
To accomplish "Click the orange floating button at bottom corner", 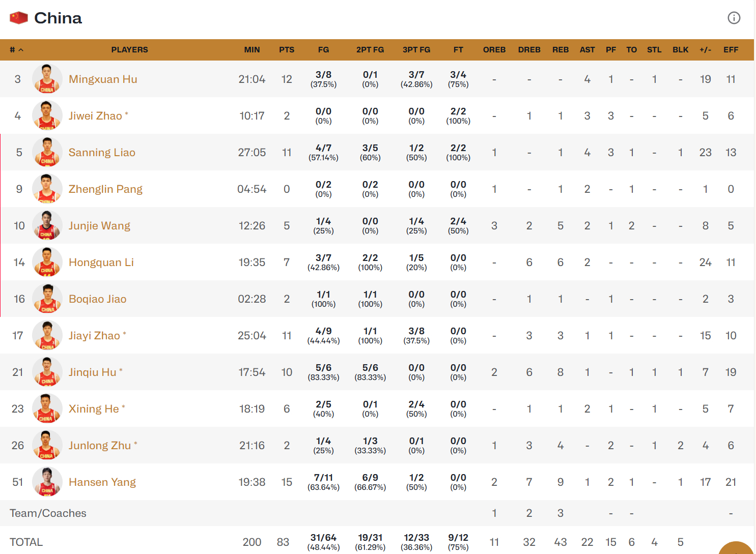I will [x=736, y=548].
